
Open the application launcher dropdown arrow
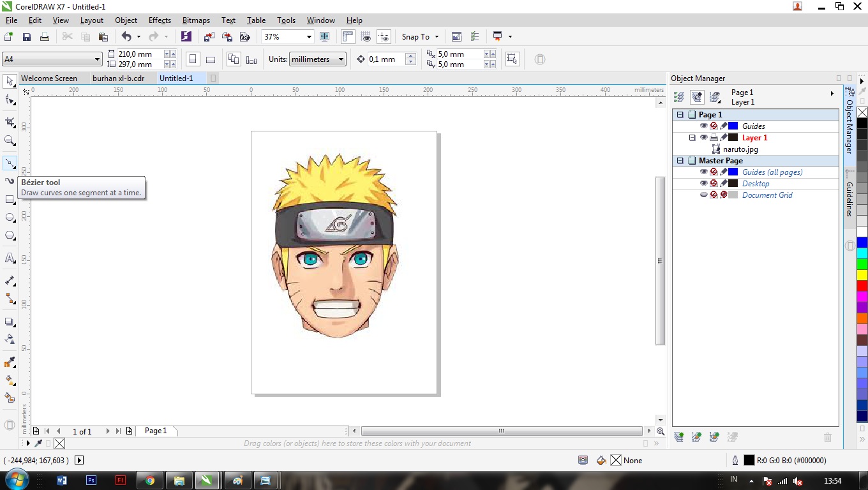point(510,37)
